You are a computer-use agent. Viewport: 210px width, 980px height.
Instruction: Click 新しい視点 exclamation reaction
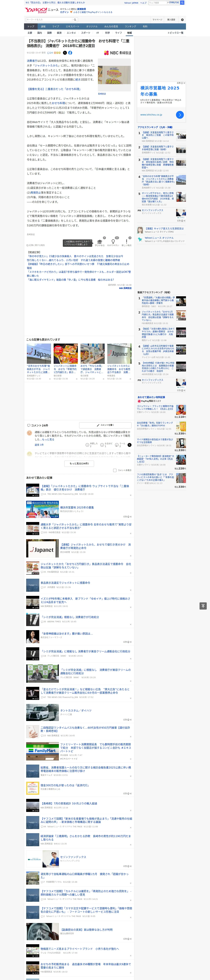(127, 242)
